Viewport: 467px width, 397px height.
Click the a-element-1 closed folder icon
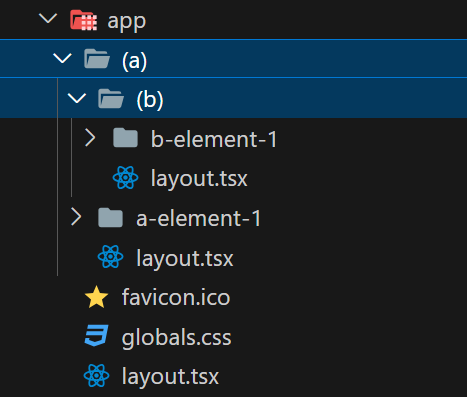[111, 217]
